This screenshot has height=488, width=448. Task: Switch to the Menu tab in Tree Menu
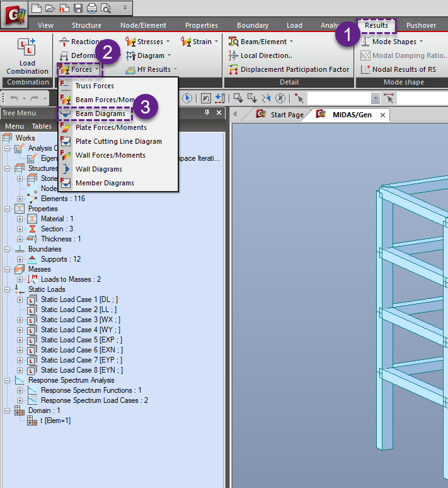click(x=14, y=126)
